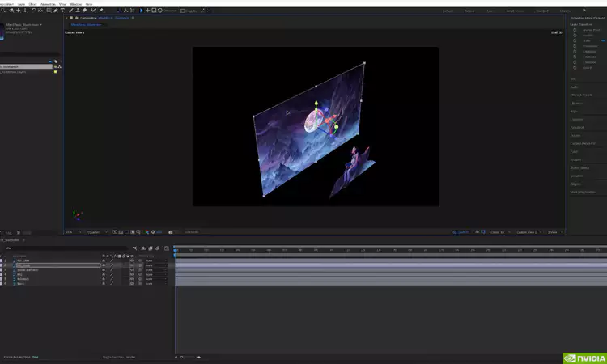The height and width of the screenshot is (364, 607).
Task: Switch to the Default workspace tab
Action: click(448, 11)
